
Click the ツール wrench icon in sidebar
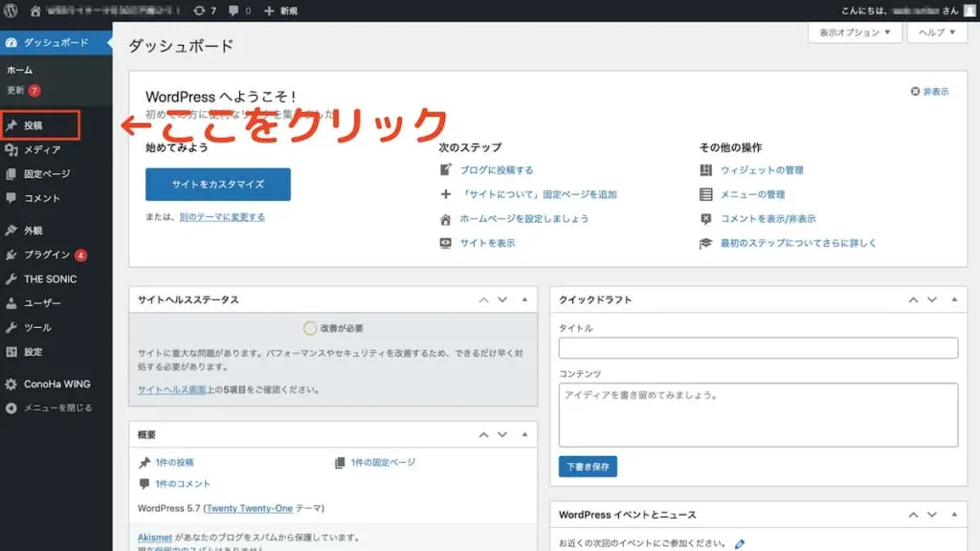[11, 327]
